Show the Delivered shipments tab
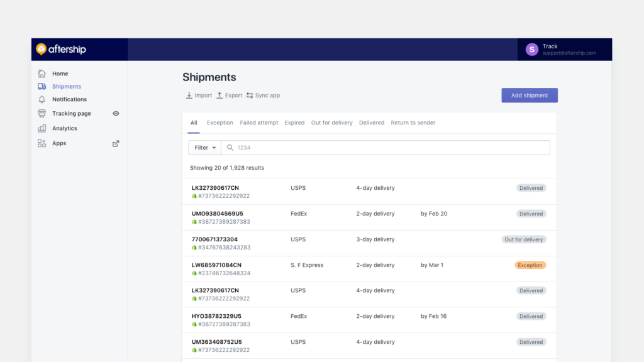This screenshot has width=644, height=362. (371, 123)
